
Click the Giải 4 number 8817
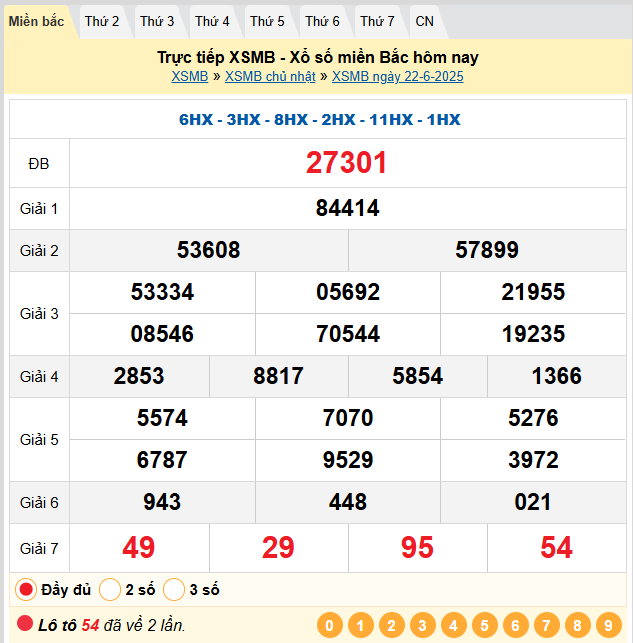coord(278,376)
